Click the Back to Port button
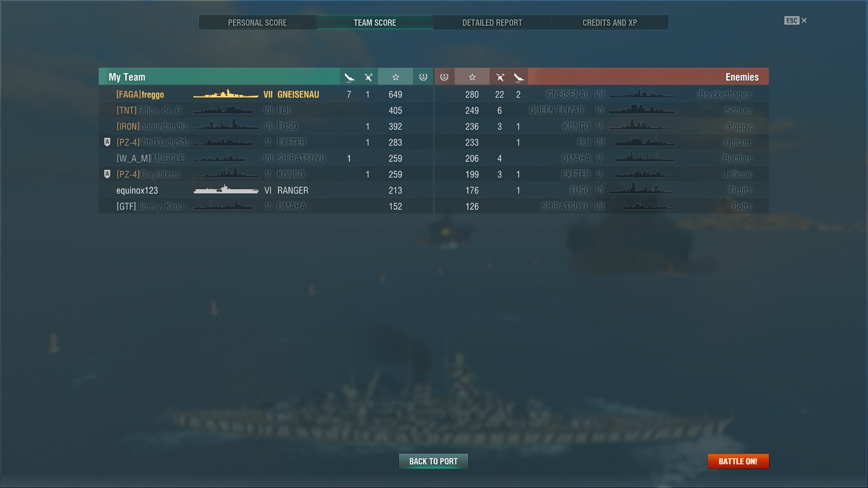 [433, 461]
